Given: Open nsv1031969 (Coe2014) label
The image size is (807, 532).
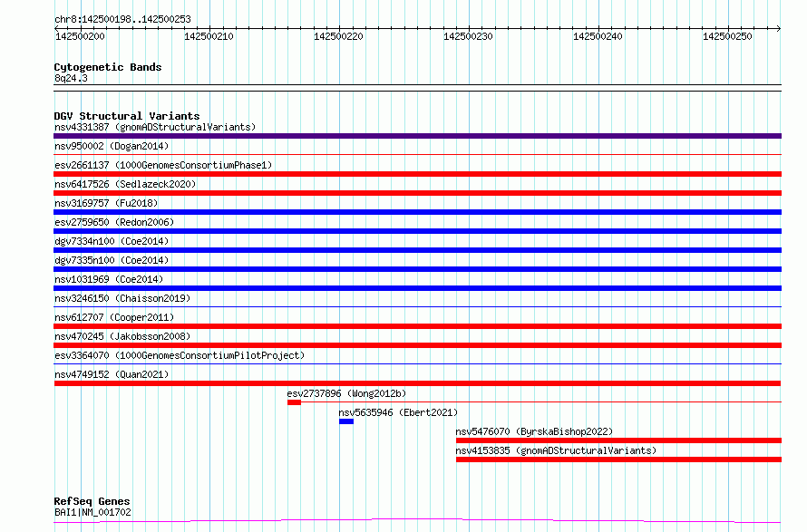Looking at the screenshot, I should pos(109,279).
